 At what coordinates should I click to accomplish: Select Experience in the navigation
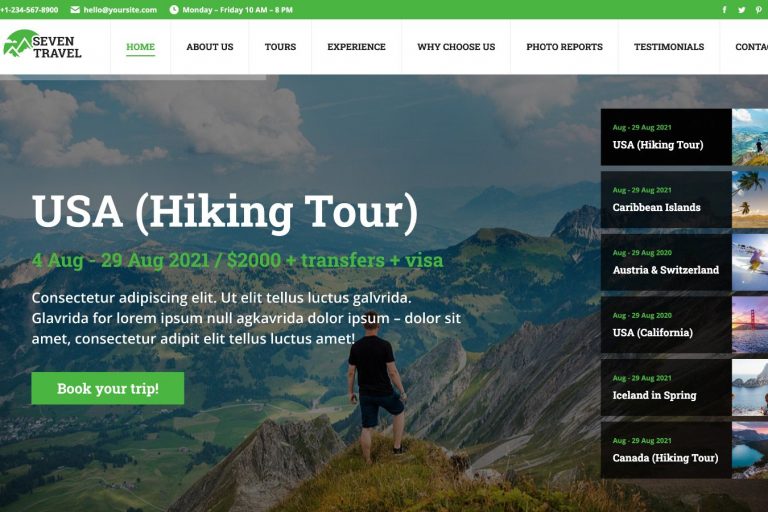[x=357, y=47]
